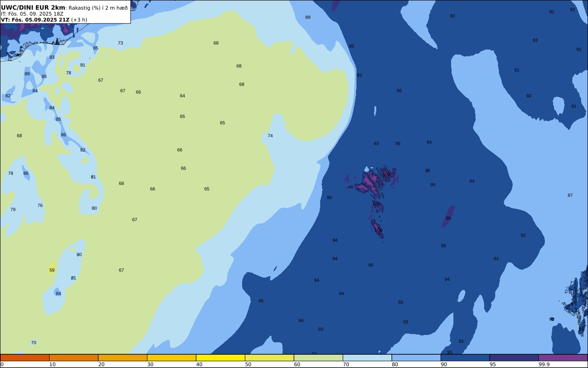Select the 40–50 bright yellow legend swatch

tap(220, 357)
